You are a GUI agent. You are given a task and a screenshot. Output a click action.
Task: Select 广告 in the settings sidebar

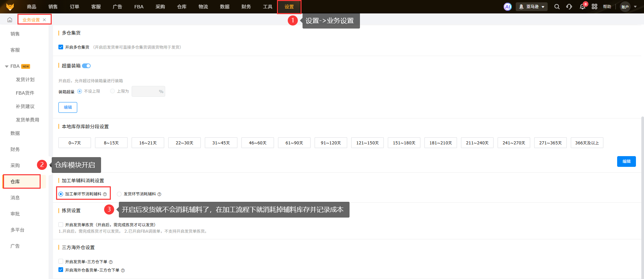pyautogui.click(x=15, y=246)
